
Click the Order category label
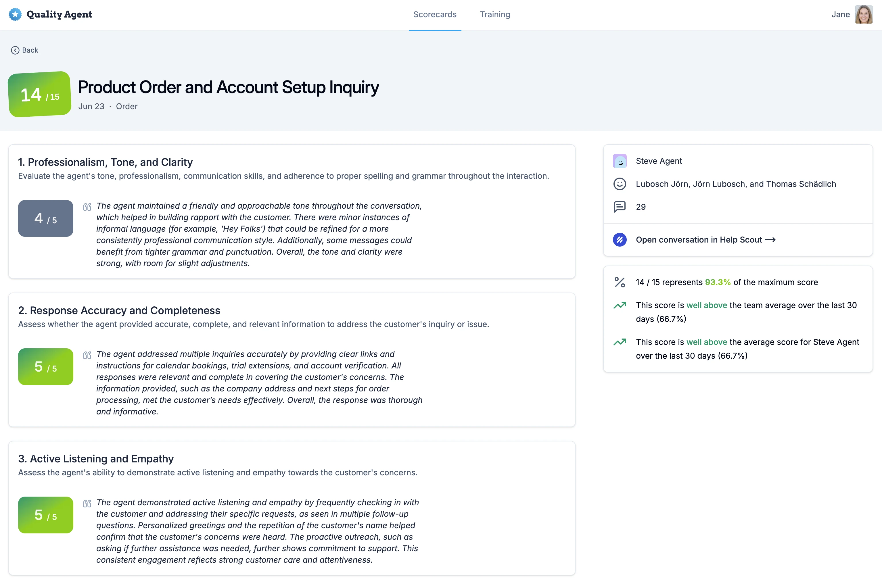127,107
